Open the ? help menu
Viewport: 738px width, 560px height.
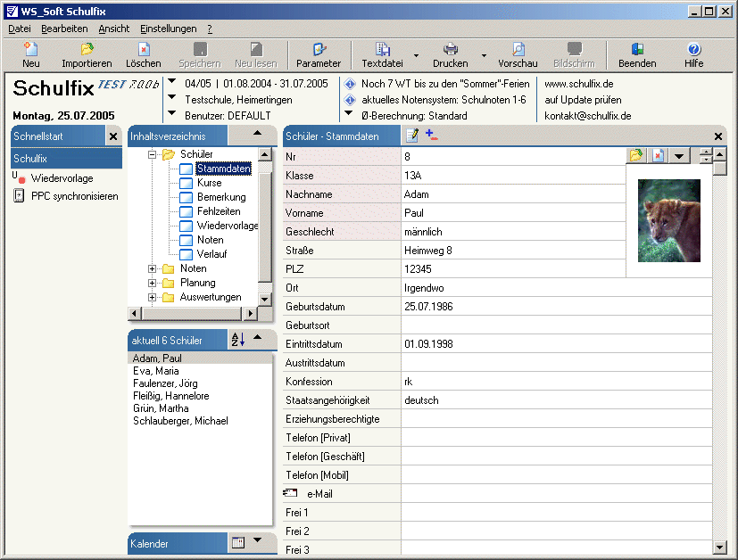pyautogui.click(x=210, y=29)
